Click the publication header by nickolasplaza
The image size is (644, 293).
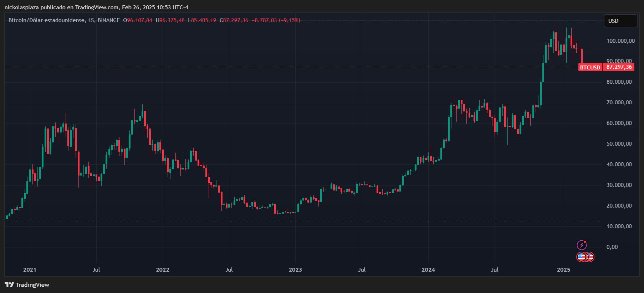96,7
